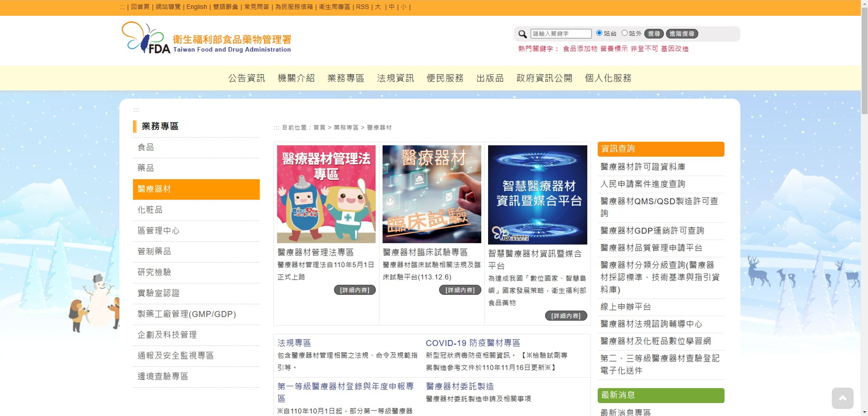The width and height of the screenshot is (868, 416).
Task: Click 詳細內容 under 醫療器材管理法專區
Action: 354,290
